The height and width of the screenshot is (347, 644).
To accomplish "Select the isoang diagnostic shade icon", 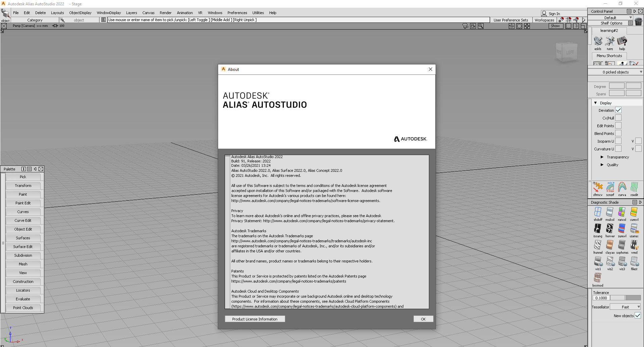I will 598,229.
